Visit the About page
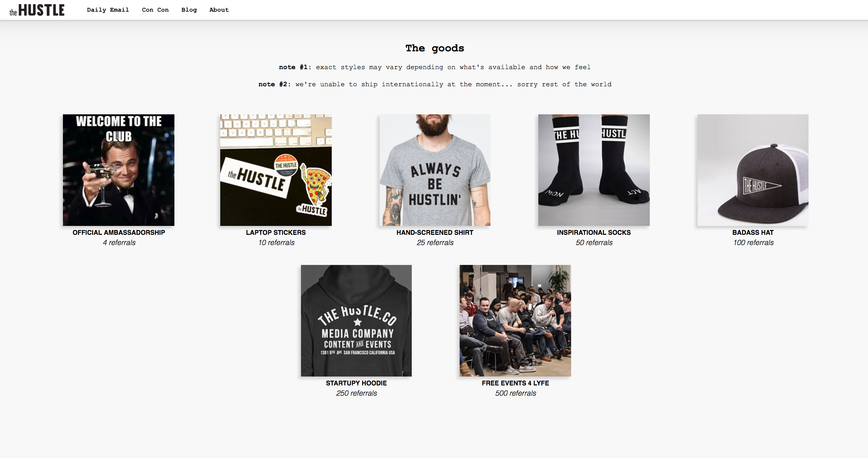This screenshot has width=868, height=458. coord(219,10)
